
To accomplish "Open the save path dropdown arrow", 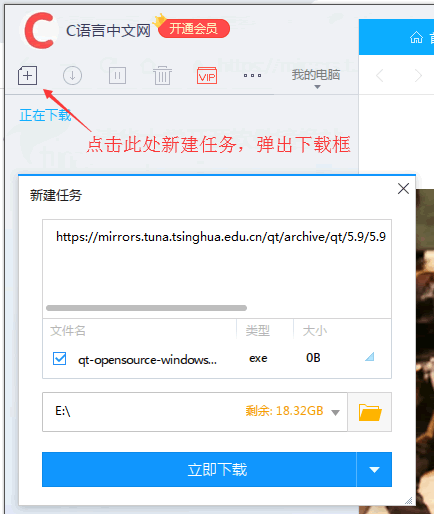I will (x=335, y=413).
